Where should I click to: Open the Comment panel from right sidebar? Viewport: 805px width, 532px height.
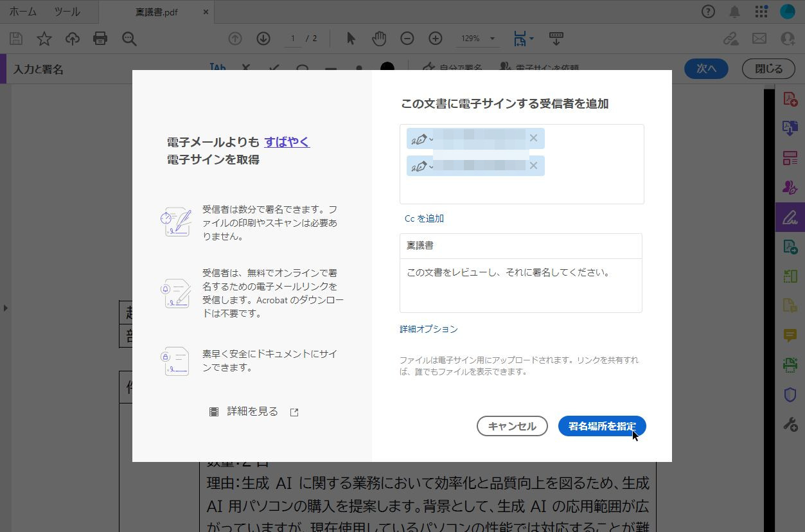coord(790,334)
